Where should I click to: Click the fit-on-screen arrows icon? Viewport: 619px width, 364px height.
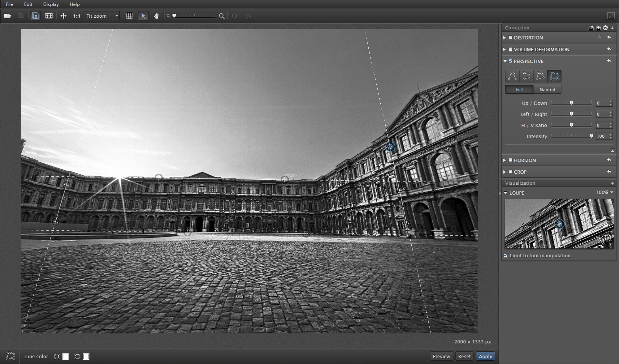[x=63, y=16]
